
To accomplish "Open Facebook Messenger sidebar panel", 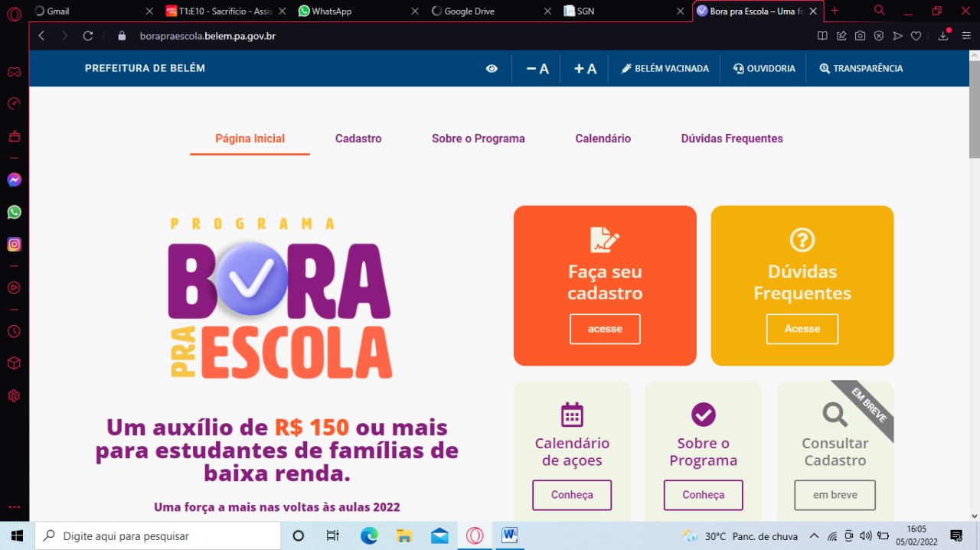I will (14, 179).
